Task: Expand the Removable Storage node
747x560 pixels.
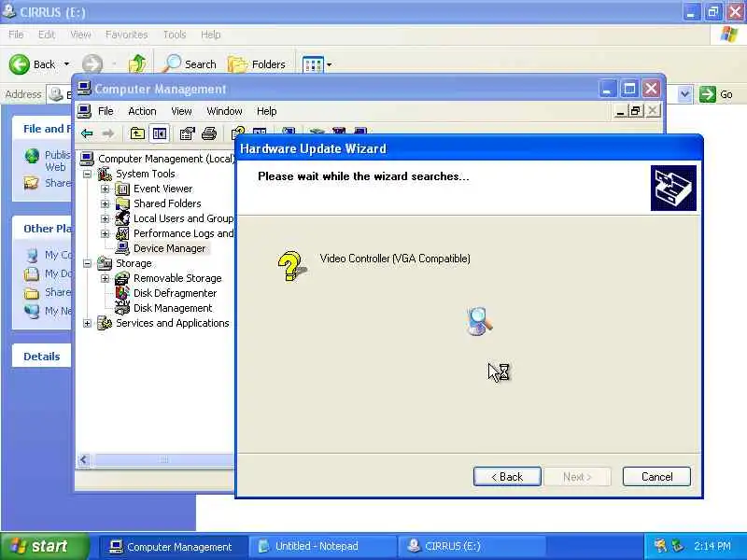Action: click(105, 278)
